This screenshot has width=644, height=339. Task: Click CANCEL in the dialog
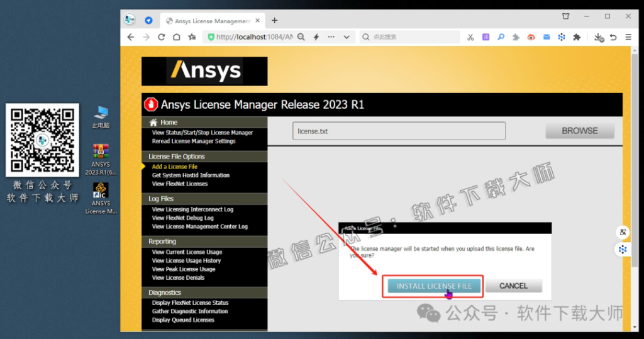click(513, 286)
